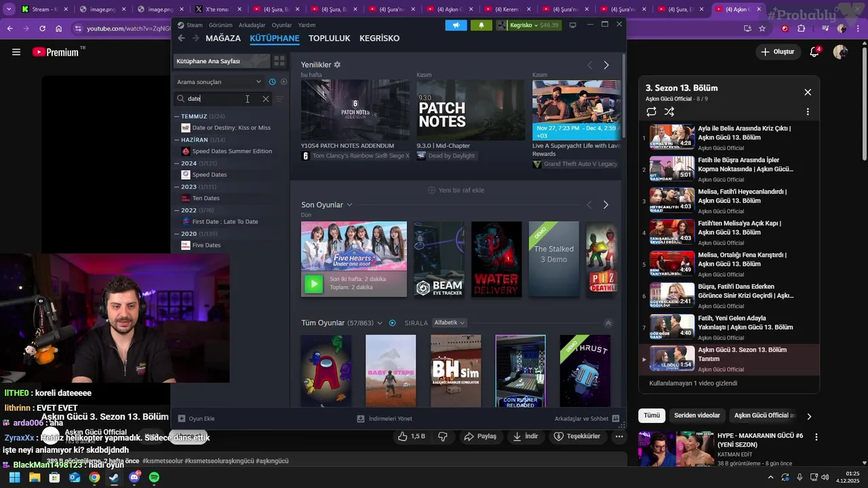Expand Son Oyunlar shelf dropdown
Viewport: 868px width, 488px height.
(350, 205)
